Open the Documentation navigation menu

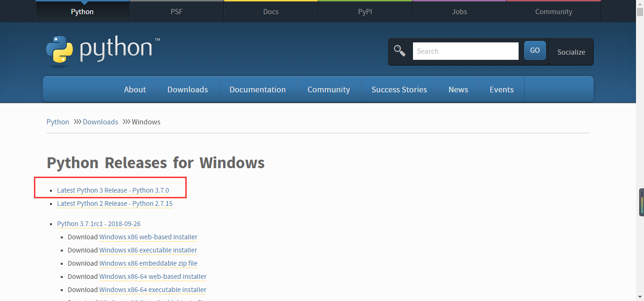click(x=258, y=89)
